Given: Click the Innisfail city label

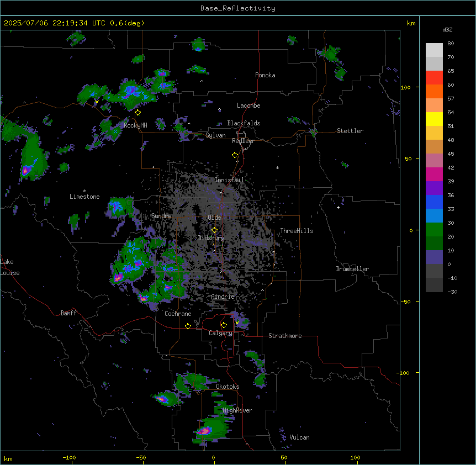Looking at the screenshot, I should (229, 180).
